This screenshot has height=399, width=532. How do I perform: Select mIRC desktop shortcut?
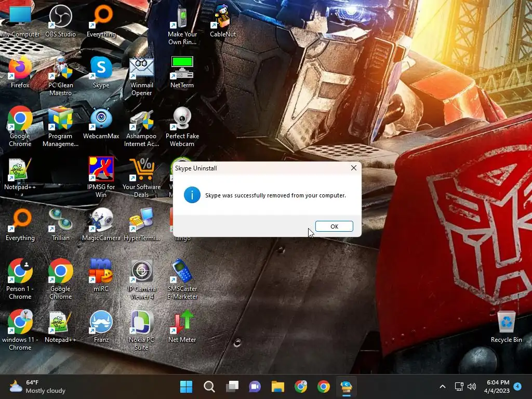(x=101, y=275)
